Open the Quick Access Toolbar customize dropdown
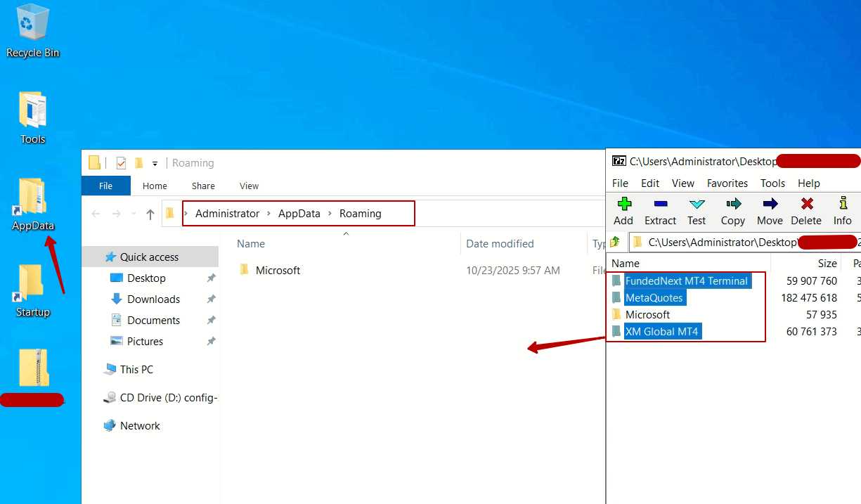 pos(155,163)
